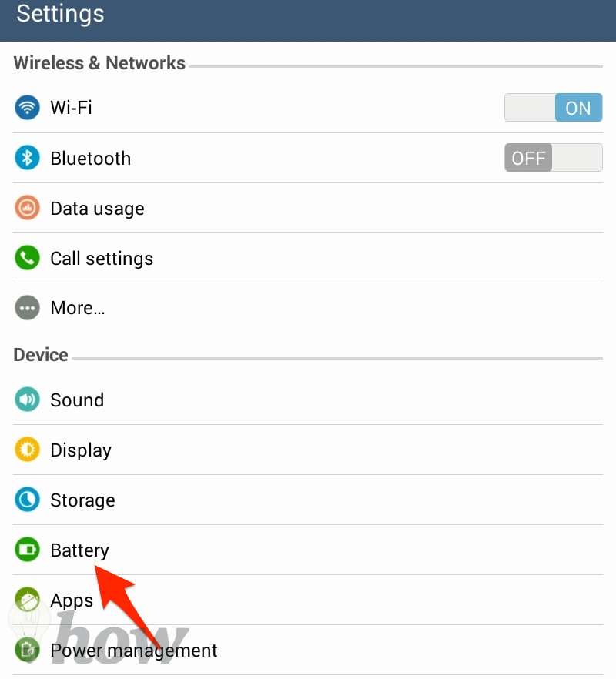
Task: Tap the Wi-Fi signal icon
Action: point(27,108)
